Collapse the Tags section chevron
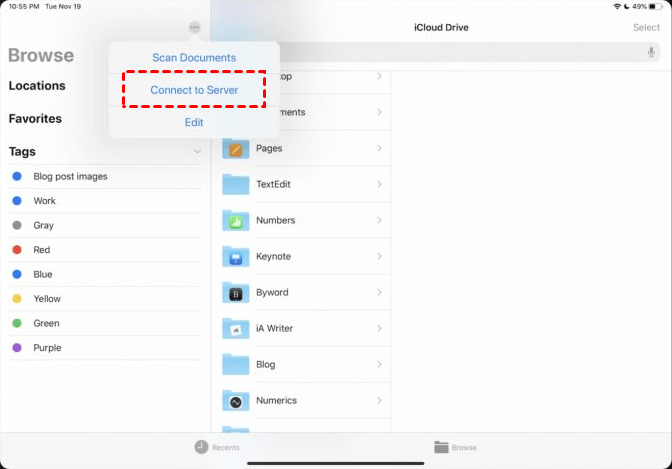Viewport: 672px width, 469px height. 197,152
